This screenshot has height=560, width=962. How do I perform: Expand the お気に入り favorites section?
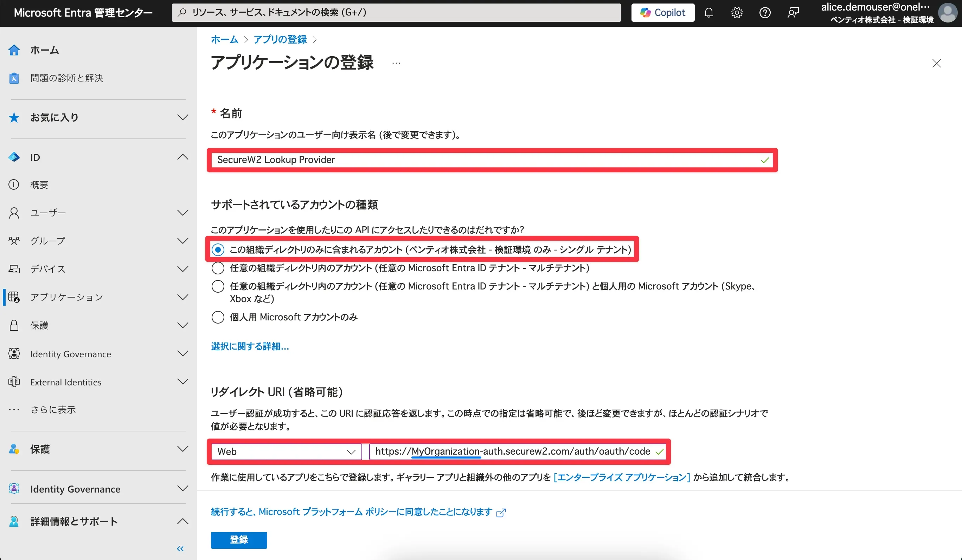182,117
